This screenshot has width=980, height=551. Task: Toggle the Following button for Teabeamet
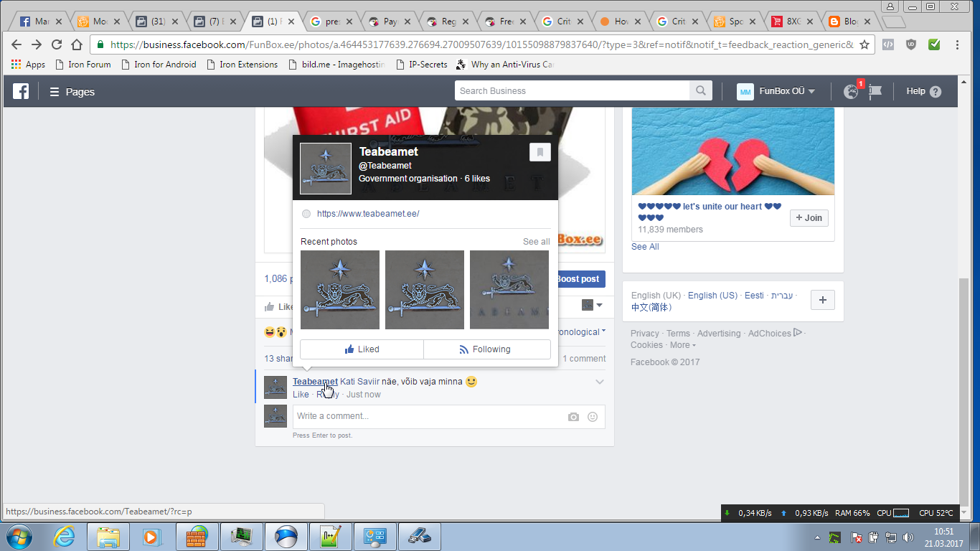[487, 349]
